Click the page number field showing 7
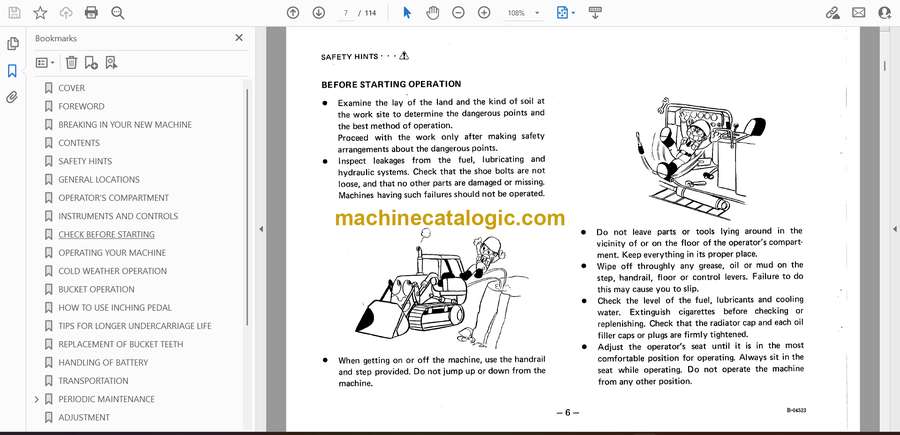 click(x=346, y=13)
